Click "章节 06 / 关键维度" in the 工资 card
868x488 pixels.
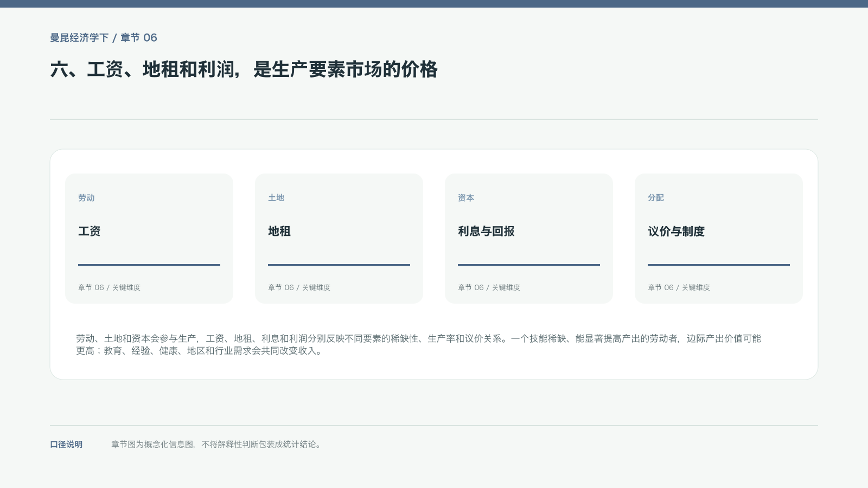(109, 287)
